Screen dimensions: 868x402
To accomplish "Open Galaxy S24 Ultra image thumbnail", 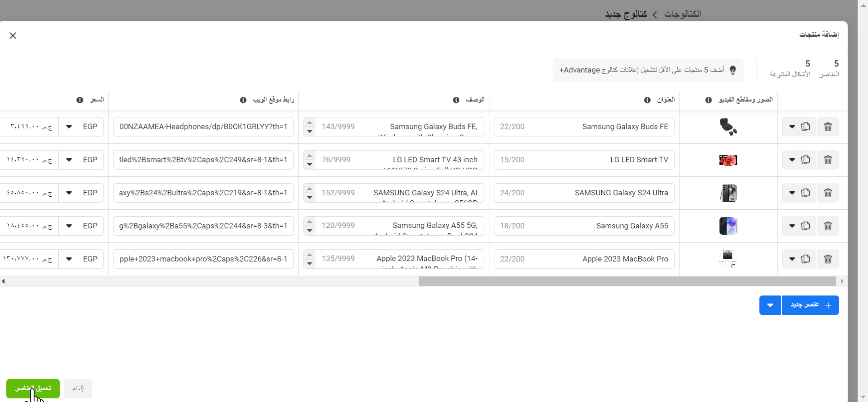I will pyautogui.click(x=728, y=193).
